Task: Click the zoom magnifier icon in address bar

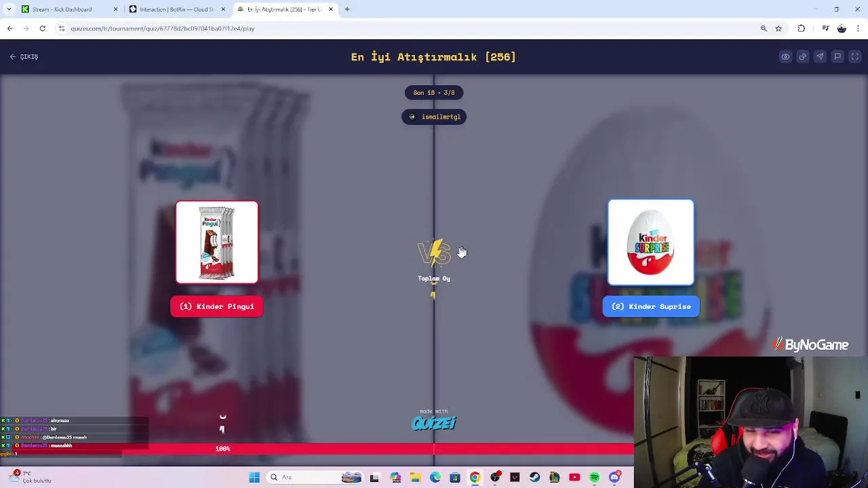Action: 764,28
